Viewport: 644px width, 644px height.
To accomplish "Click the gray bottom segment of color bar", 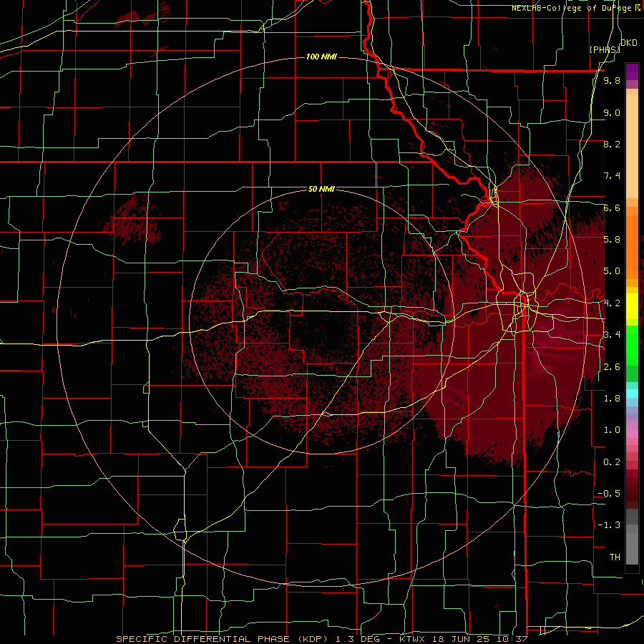I will coord(632,548).
